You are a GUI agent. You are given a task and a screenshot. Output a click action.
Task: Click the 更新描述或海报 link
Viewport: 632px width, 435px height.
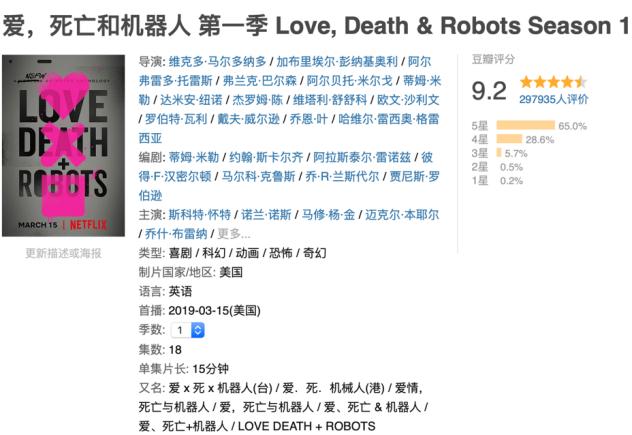(x=64, y=253)
